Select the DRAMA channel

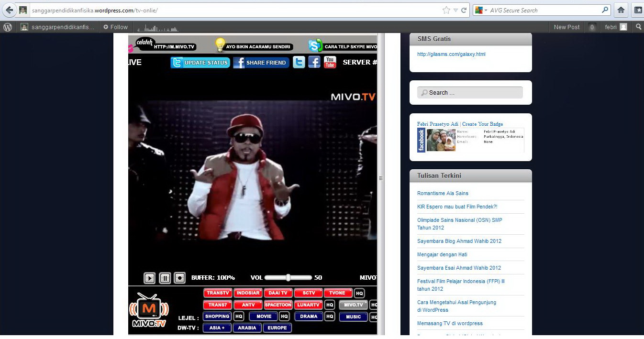pyautogui.click(x=309, y=317)
